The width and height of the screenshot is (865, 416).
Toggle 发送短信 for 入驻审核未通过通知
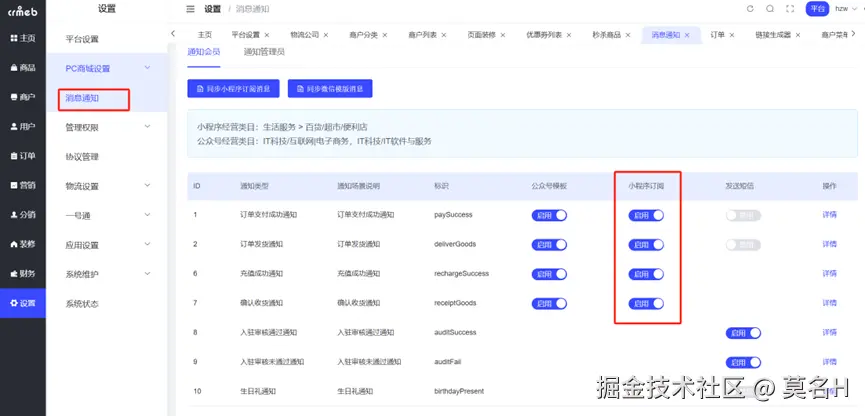coord(743,362)
